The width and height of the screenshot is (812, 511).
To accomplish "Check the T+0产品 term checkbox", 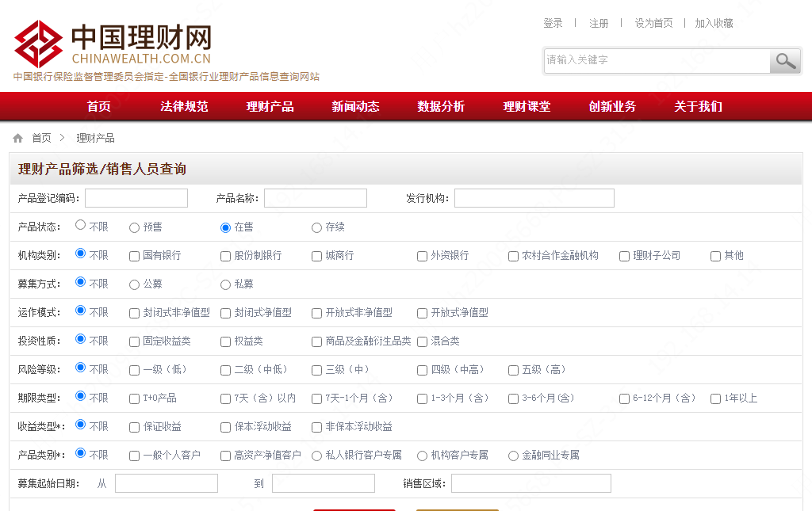I will tap(134, 399).
